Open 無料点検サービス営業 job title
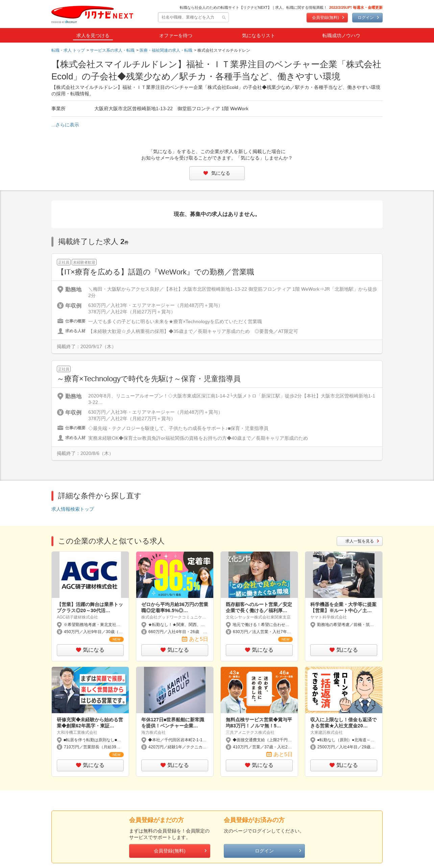Viewport: 434px width, 868px height. tap(259, 723)
